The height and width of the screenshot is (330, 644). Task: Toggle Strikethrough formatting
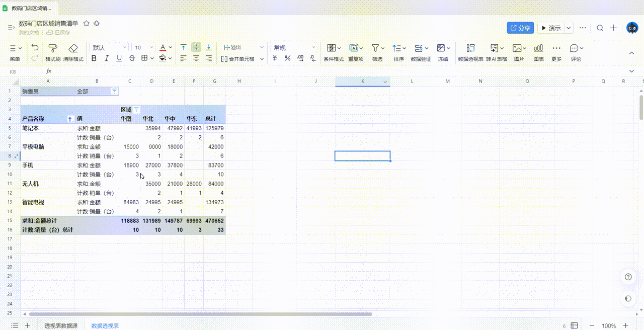point(132,58)
